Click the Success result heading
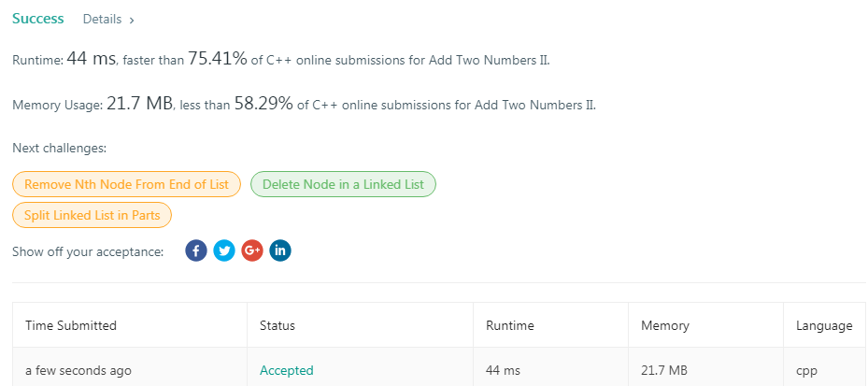The height and width of the screenshot is (386, 868). tap(38, 19)
